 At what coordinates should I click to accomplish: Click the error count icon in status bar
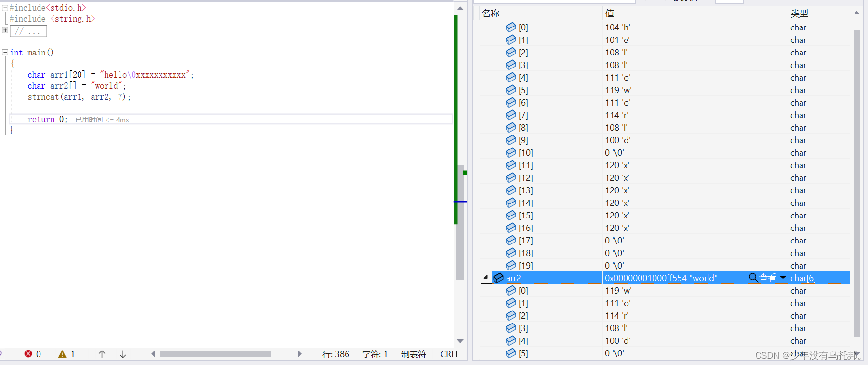click(28, 354)
